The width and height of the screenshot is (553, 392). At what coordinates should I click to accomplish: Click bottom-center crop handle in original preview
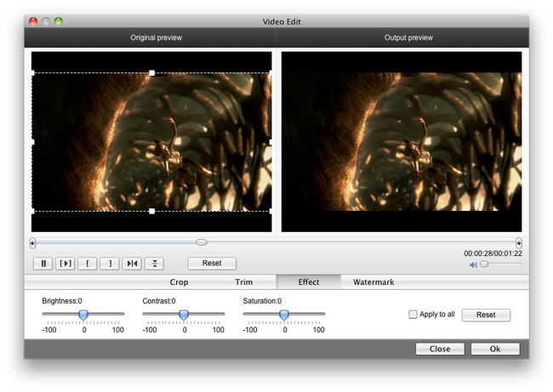coord(151,211)
